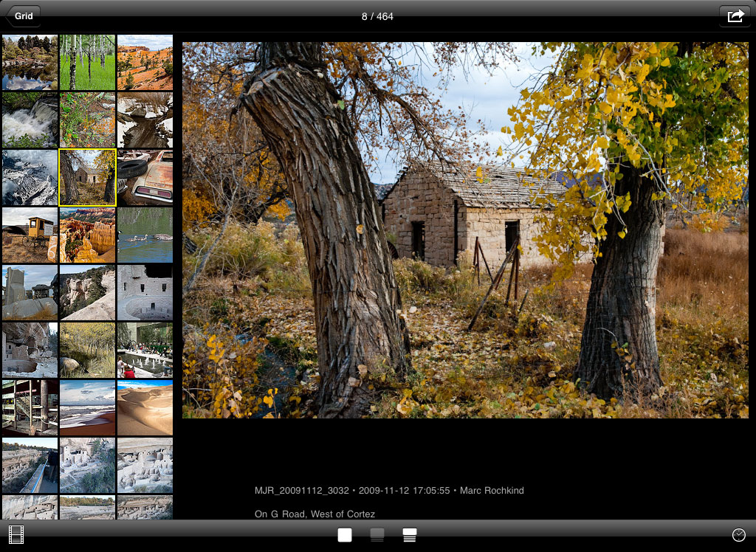Select the sand dunes thumbnail
Screen dimensions: 756x552
(x=145, y=407)
